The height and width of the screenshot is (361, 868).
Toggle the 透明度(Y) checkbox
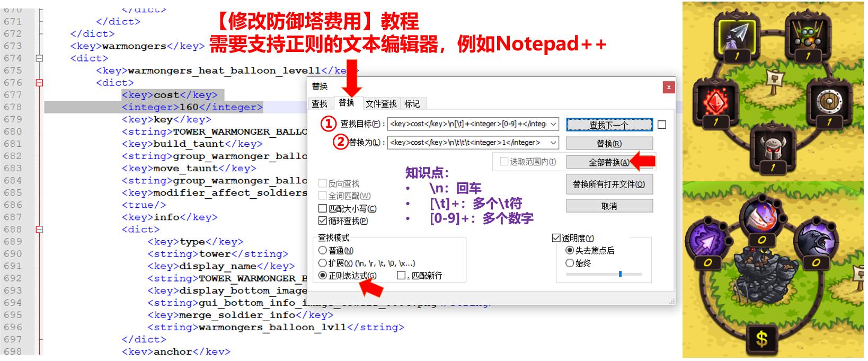(556, 238)
